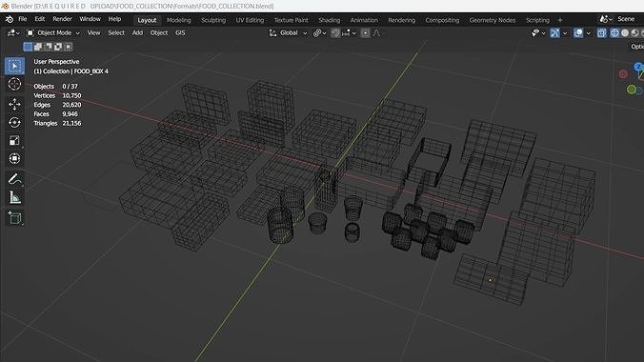Switch to the Sculpting workspace tab
This screenshot has height=362, width=644.
click(213, 20)
